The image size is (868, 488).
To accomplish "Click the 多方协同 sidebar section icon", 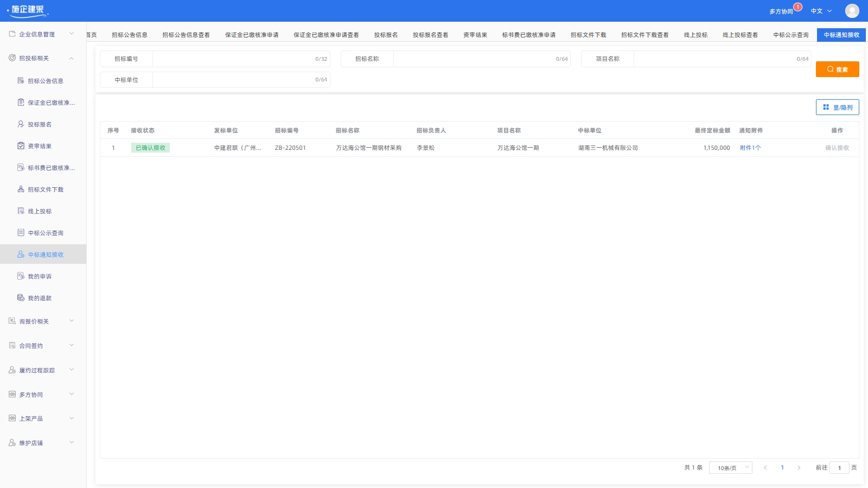I will coord(12,394).
